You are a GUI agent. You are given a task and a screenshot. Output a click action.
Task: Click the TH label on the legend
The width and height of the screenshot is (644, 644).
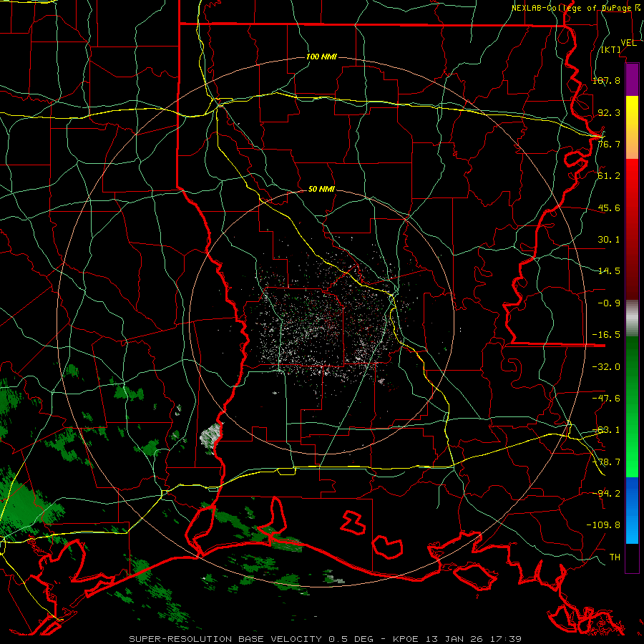[x=615, y=557]
